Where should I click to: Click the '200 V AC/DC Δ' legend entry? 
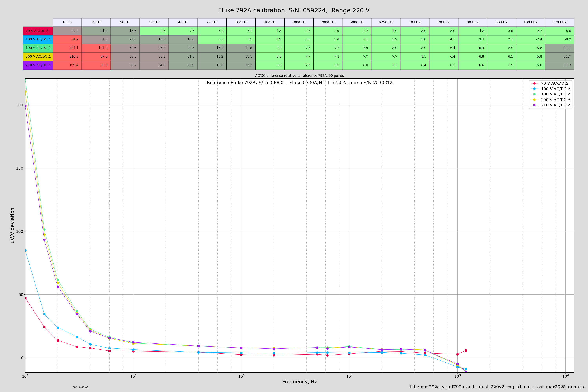coord(551,100)
